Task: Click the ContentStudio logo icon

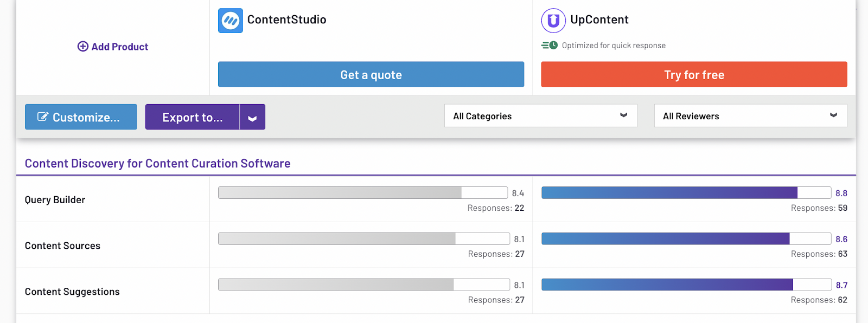Action: point(230,21)
